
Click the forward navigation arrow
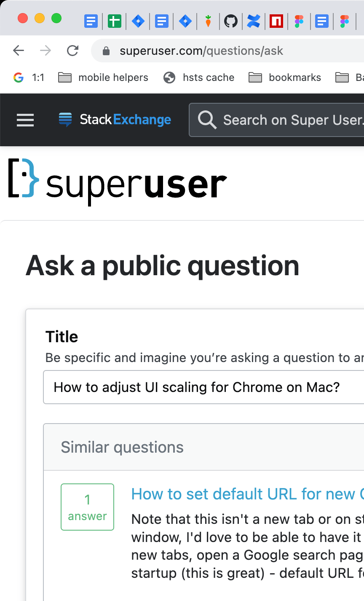[45, 50]
